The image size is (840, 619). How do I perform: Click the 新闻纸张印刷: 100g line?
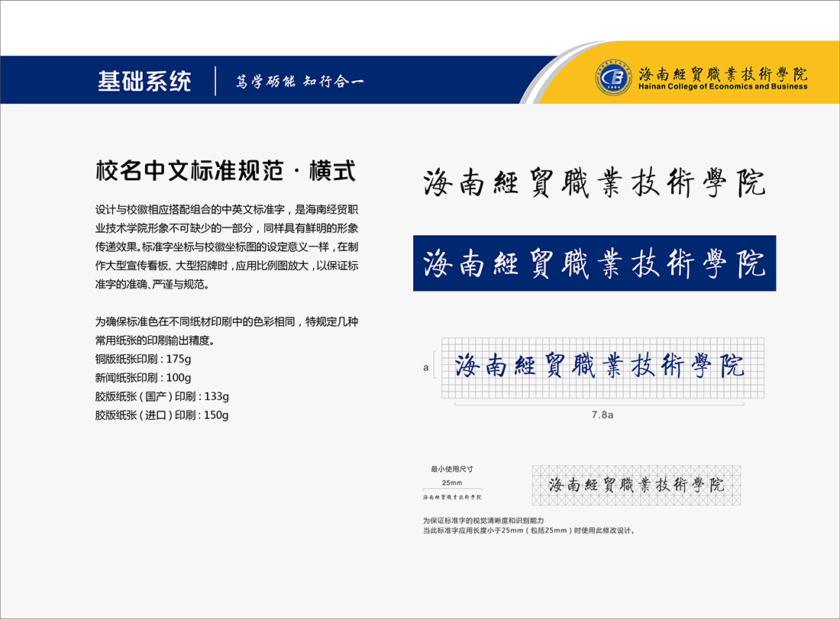(x=143, y=377)
